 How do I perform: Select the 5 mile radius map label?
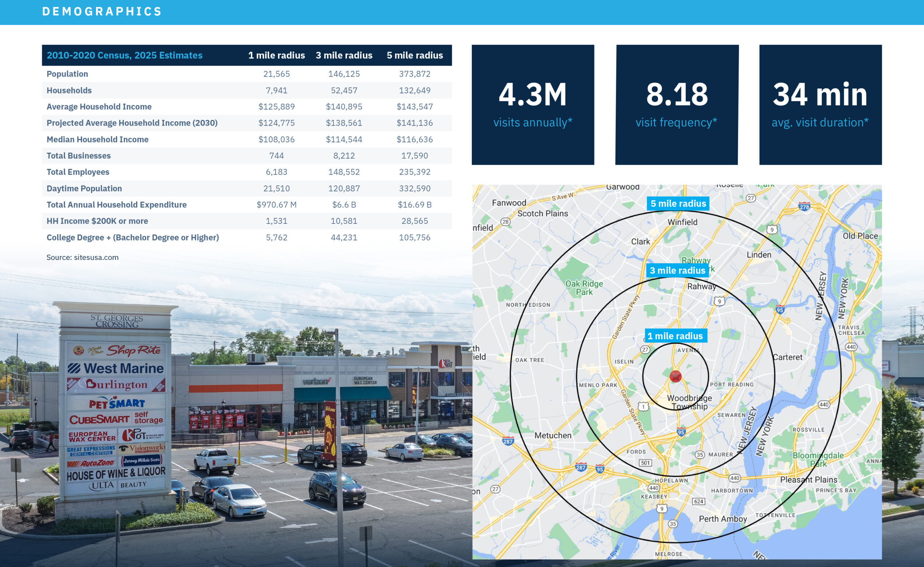(678, 203)
